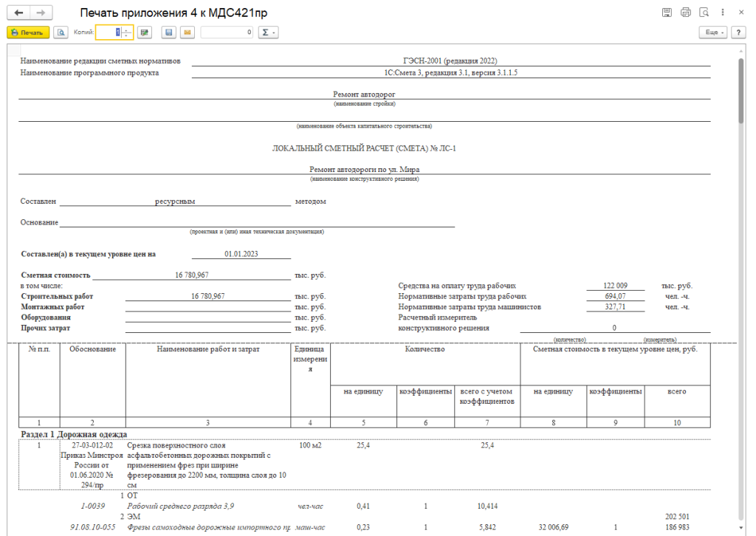Viewport: 756px width, 536px height.
Task: Click the sum value field showing 0
Action: (227, 32)
